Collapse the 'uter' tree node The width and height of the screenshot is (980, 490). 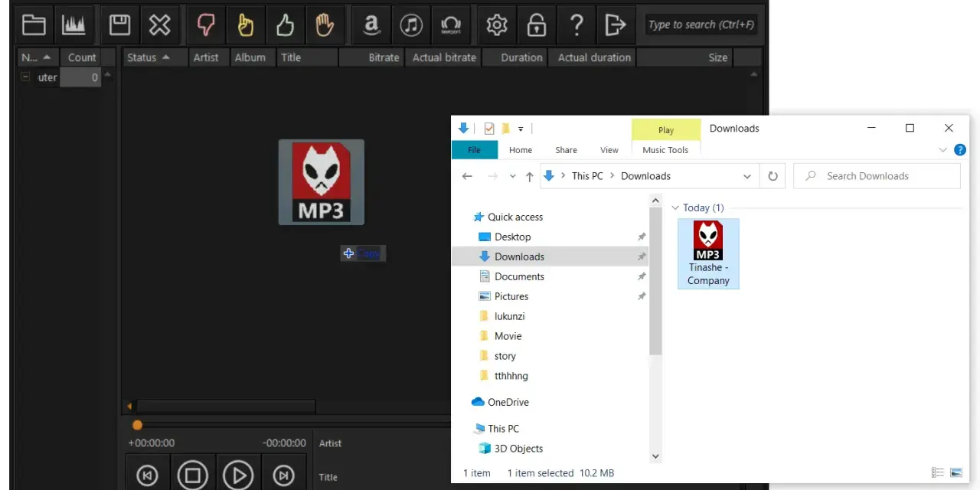point(25,77)
